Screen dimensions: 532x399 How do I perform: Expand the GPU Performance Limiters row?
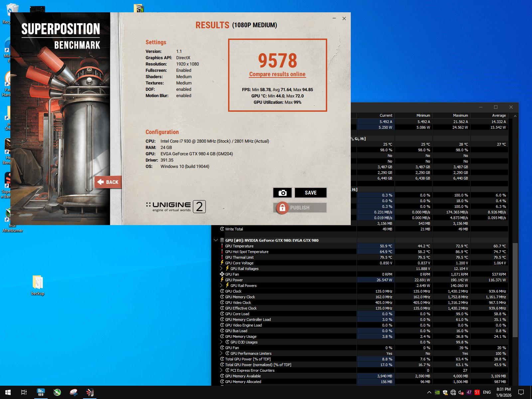(x=221, y=353)
